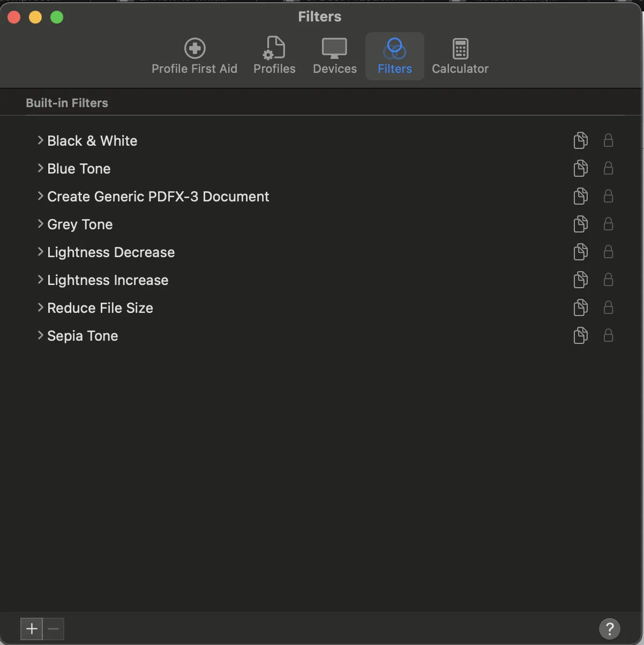The image size is (644, 645).
Task: Duplicate the Lightness Increase filter
Action: coord(581,280)
